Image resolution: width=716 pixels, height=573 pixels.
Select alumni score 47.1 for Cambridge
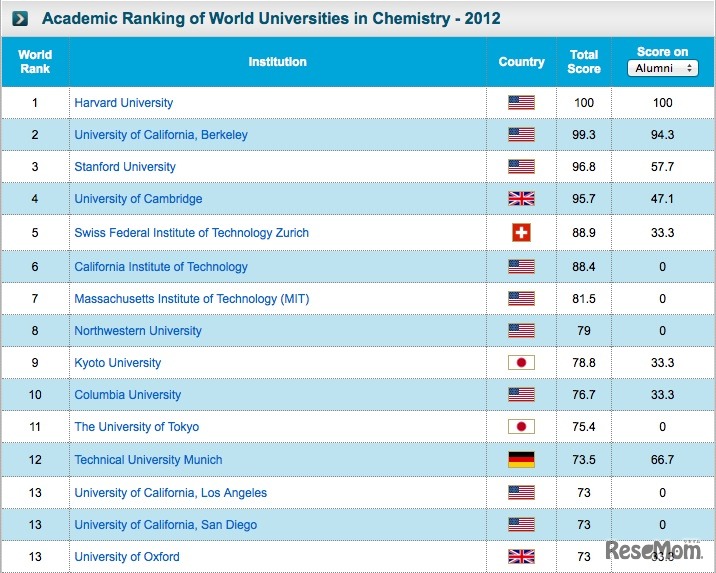[x=663, y=199]
